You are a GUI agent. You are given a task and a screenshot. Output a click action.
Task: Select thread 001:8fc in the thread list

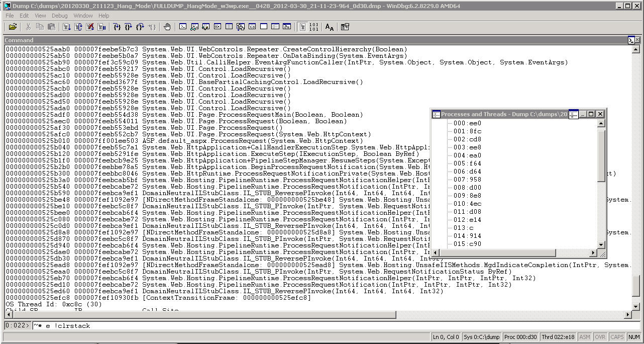pos(467,131)
